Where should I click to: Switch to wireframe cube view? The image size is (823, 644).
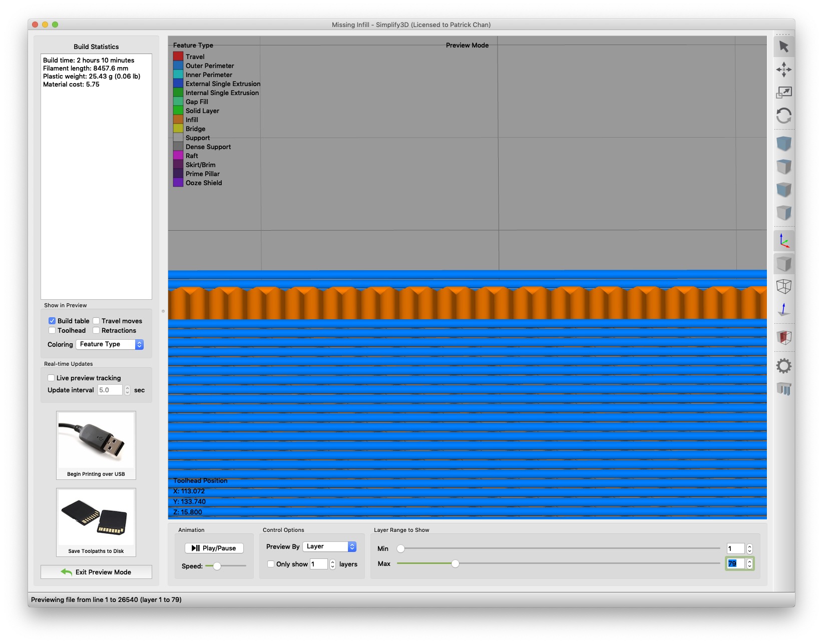pyautogui.click(x=783, y=287)
